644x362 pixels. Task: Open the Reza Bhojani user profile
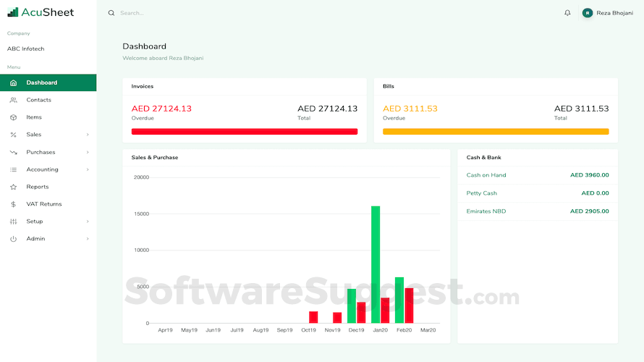pyautogui.click(x=607, y=13)
